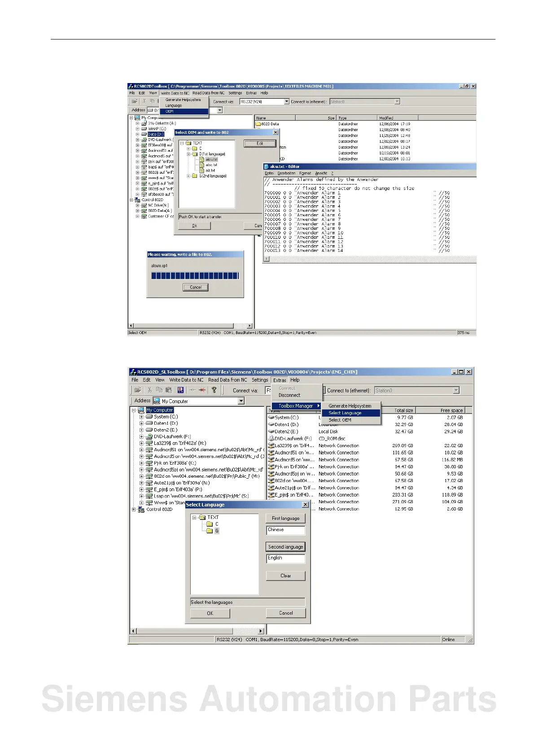Click the alcuix.sp1 transfer progress bar
The width and height of the screenshot is (534, 756).
[195, 276]
